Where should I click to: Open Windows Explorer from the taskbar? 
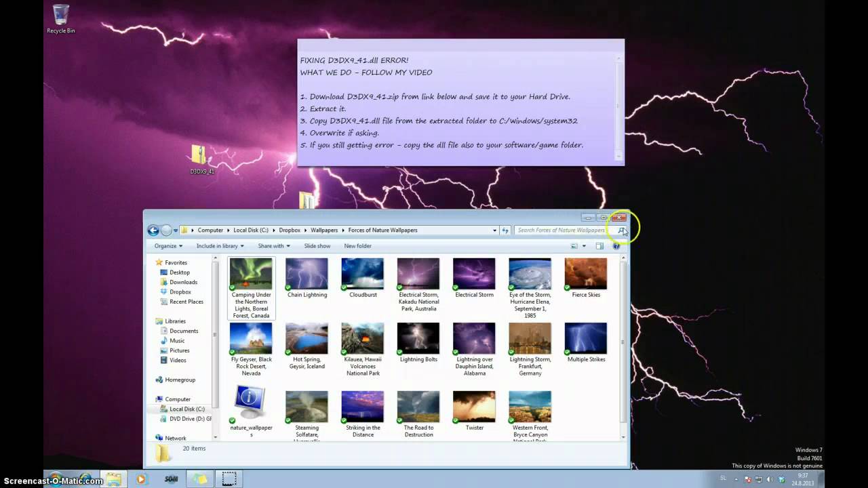click(x=113, y=479)
